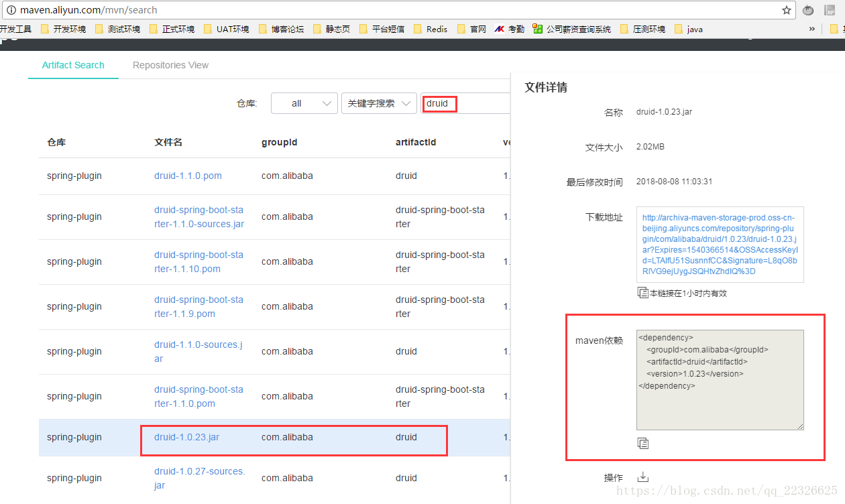Click the artifactId column header

[416, 142]
